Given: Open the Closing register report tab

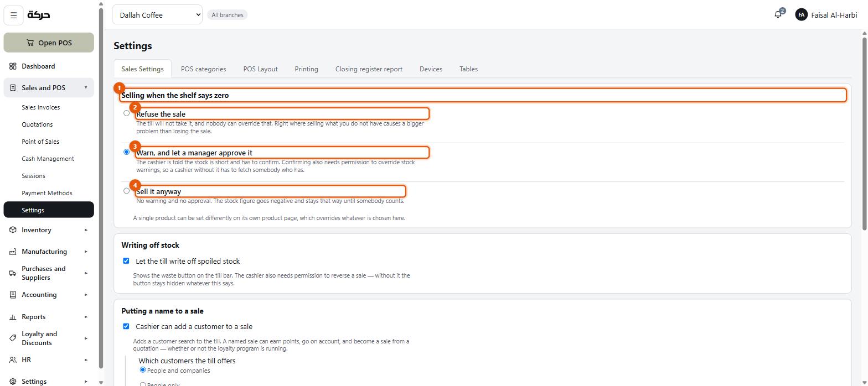Looking at the screenshot, I should click(x=369, y=69).
